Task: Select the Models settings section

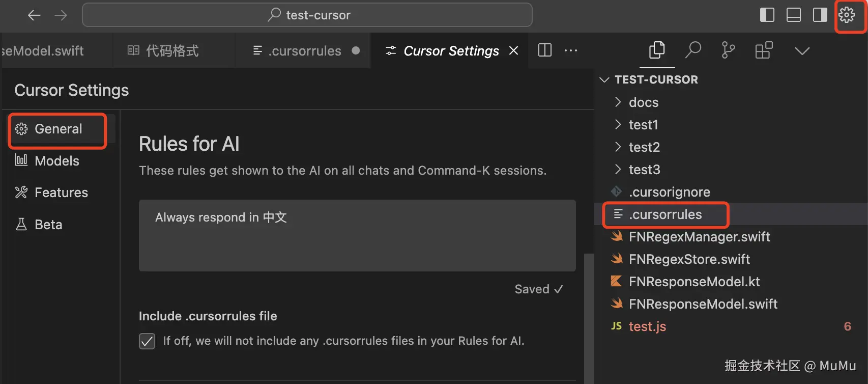Action: (56, 161)
